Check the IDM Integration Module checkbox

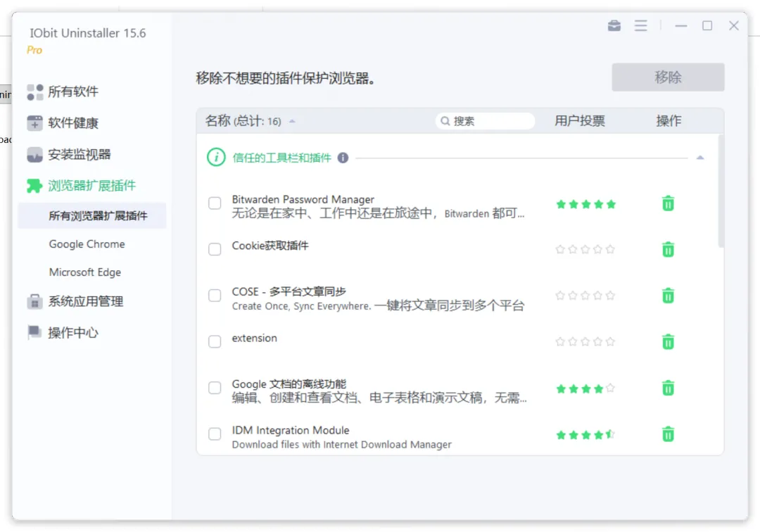[215, 433]
